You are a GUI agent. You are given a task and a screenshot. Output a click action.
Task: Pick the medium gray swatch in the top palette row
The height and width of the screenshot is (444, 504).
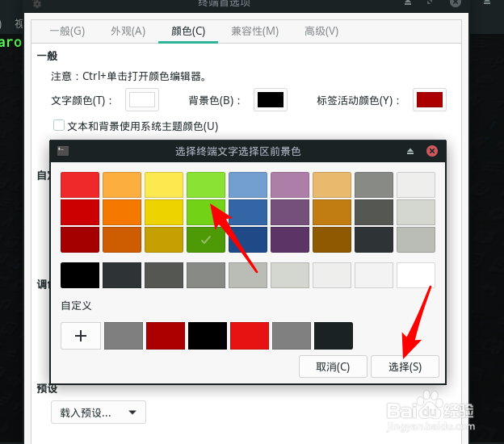coord(374,185)
